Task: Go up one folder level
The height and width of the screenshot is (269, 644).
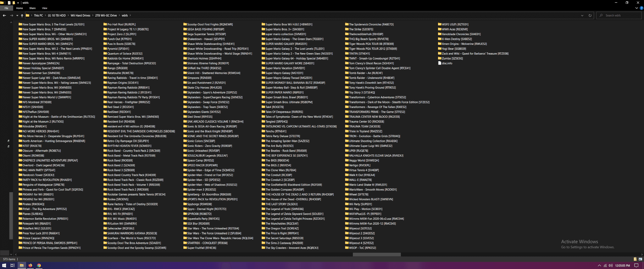Action: pyautogui.click(x=22, y=15)
